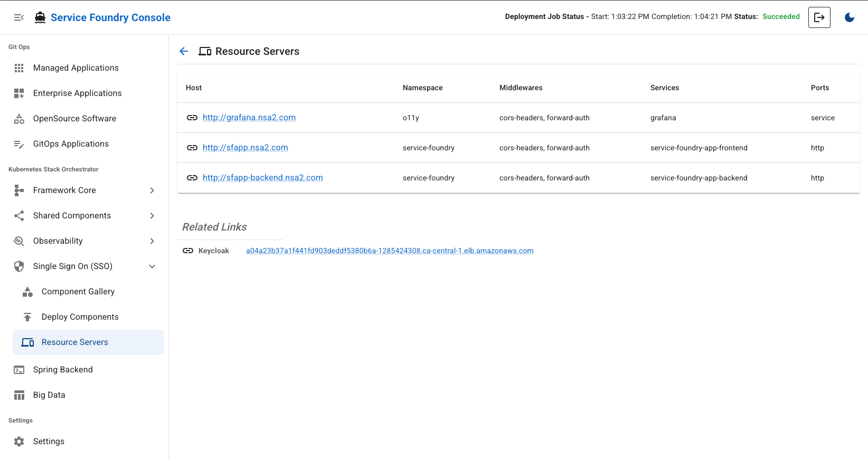
Task: Select the service-foundry-app-frontend cell
Action: click(699, 148)
